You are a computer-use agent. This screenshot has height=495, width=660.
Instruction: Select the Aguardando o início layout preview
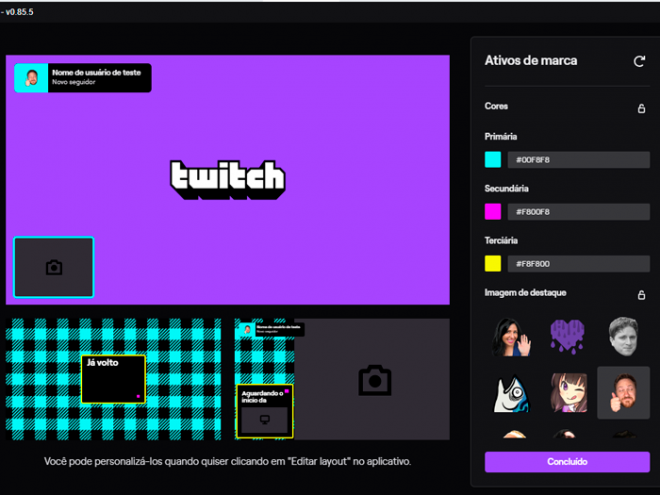[342, 379]
